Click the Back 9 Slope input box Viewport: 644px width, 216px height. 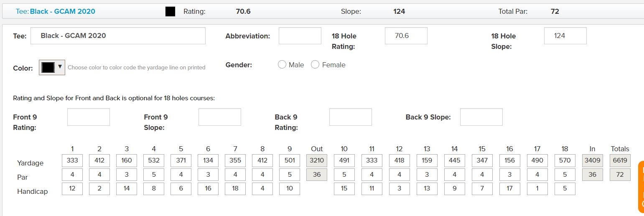tap(481, 117)
